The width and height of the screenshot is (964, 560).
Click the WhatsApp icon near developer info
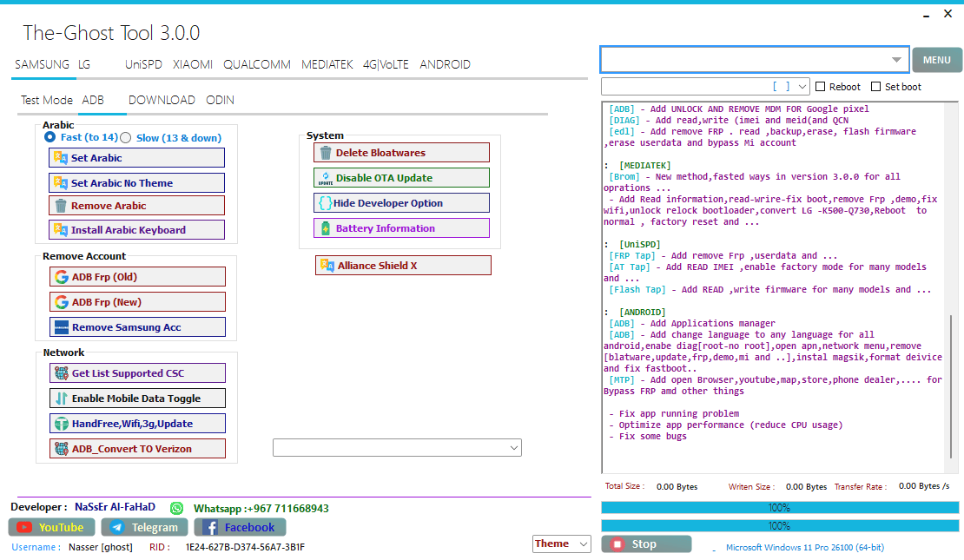177,508
